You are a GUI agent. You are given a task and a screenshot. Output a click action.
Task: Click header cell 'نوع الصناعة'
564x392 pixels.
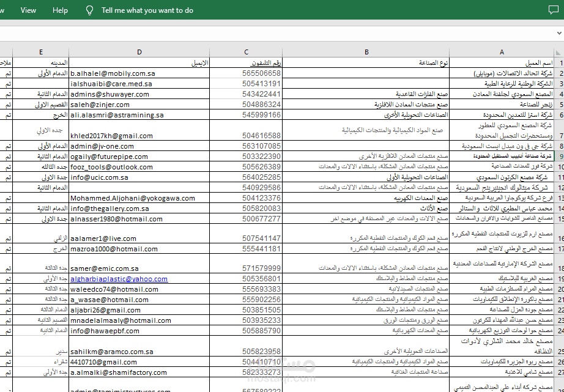[366, 63]
